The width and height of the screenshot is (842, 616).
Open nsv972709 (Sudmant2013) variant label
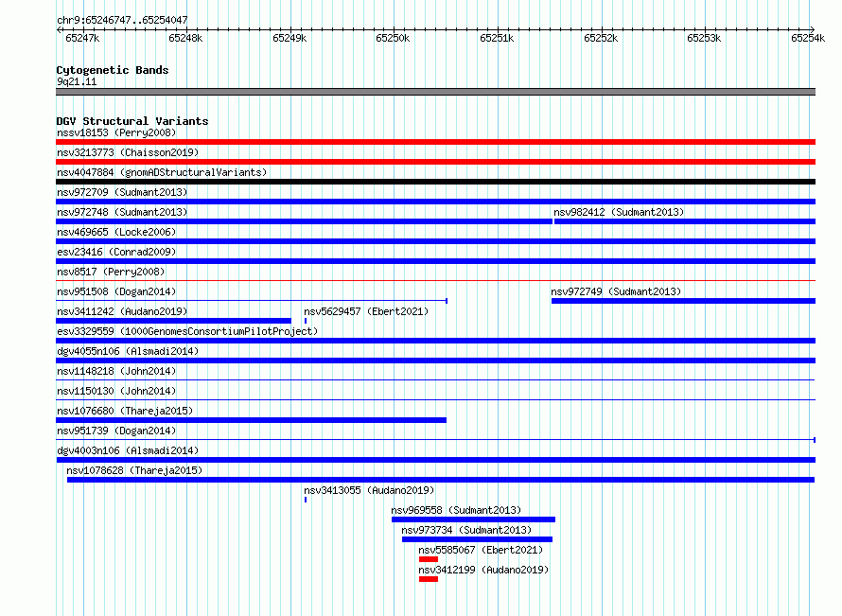pos(122,192)
